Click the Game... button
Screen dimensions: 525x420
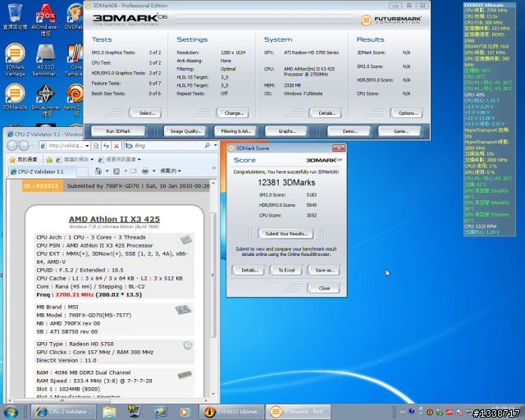click(x=400, y=131)
